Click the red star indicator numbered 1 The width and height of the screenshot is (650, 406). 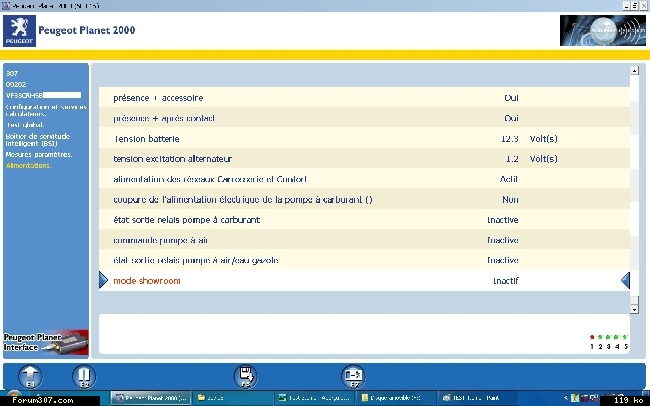click(592, 337)
